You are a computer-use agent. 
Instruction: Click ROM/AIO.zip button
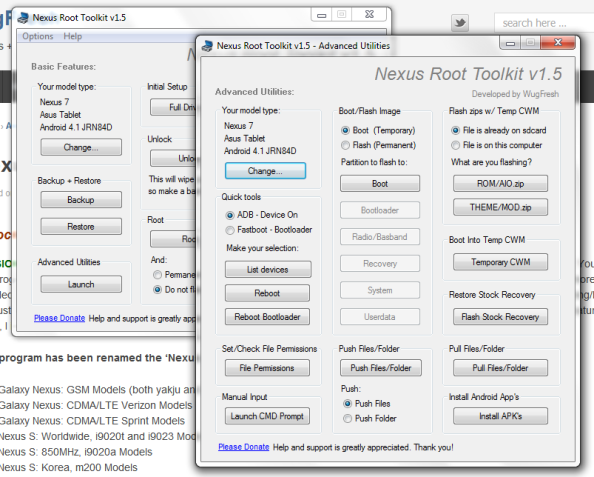coord(500,184)
